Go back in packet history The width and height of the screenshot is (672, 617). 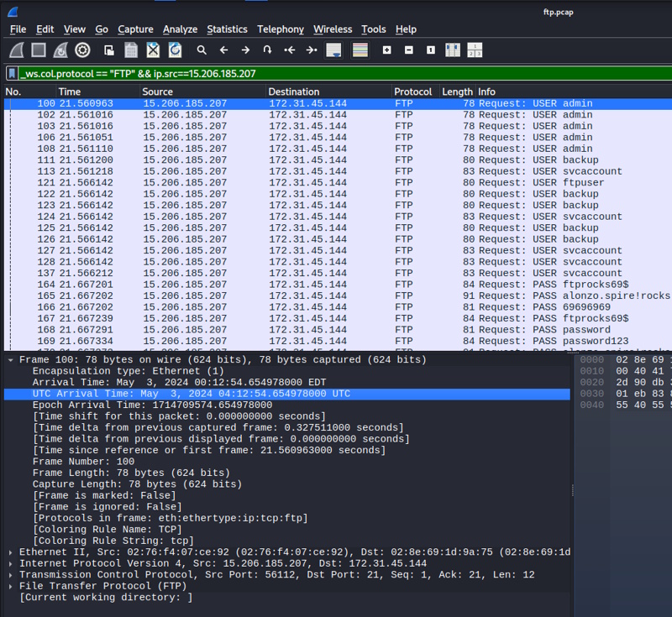[x=223, y=50]
